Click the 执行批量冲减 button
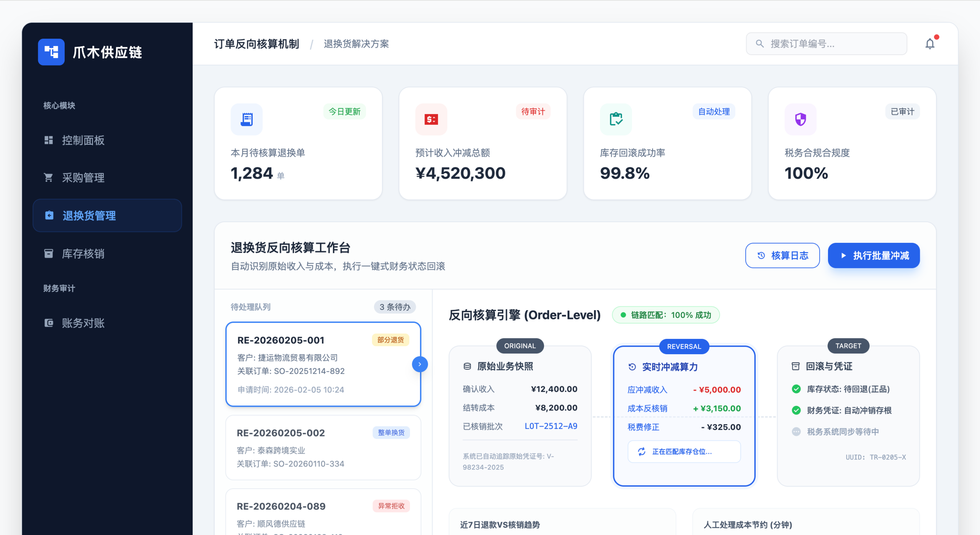 coord(874,255)
